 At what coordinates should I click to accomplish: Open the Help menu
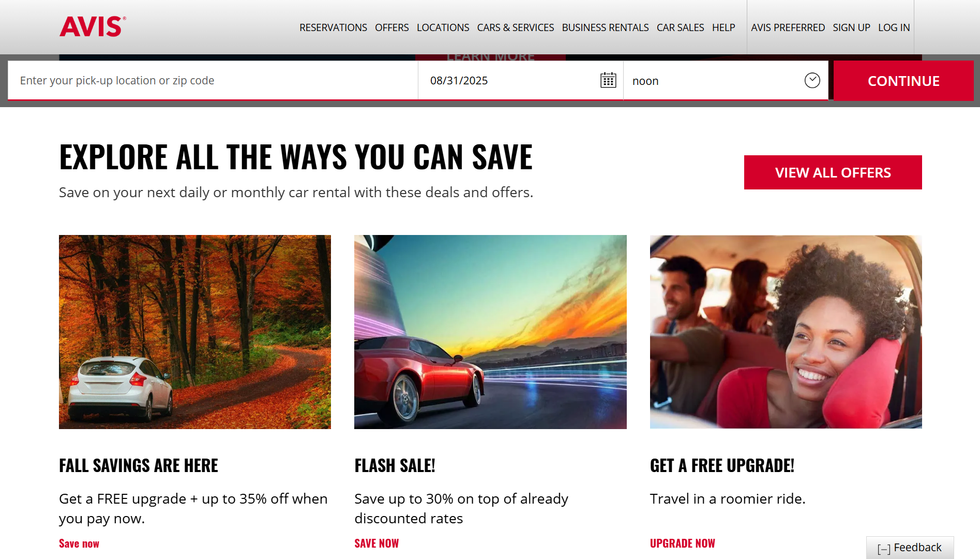tap(723, 27)
